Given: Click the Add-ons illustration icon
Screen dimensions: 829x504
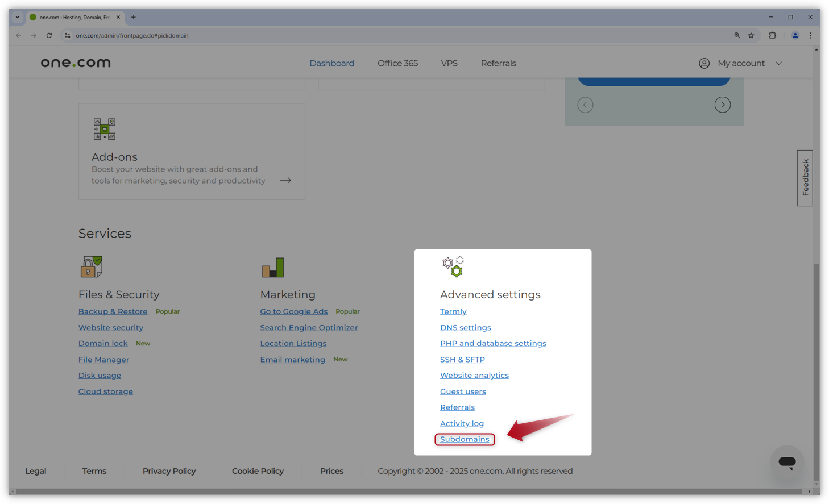Looking at the screenshot, I should click(x=103, y=128).
